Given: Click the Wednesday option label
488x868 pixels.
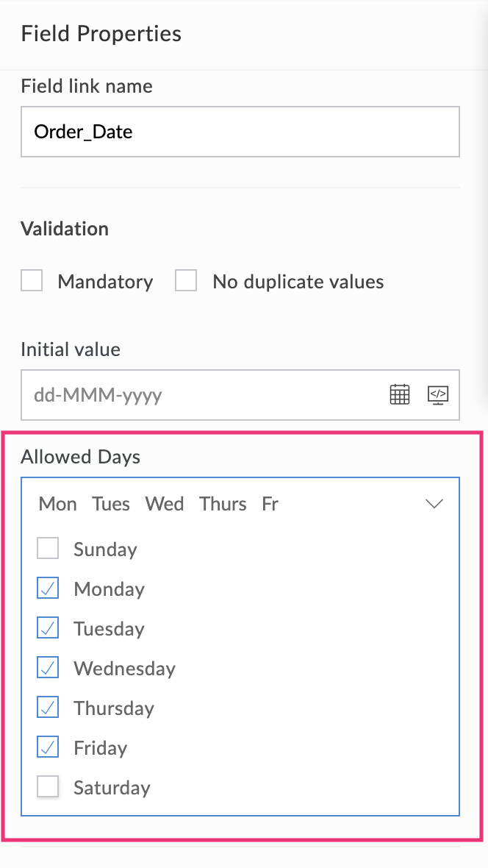Looking at the screenshot, I should point(124,669).
